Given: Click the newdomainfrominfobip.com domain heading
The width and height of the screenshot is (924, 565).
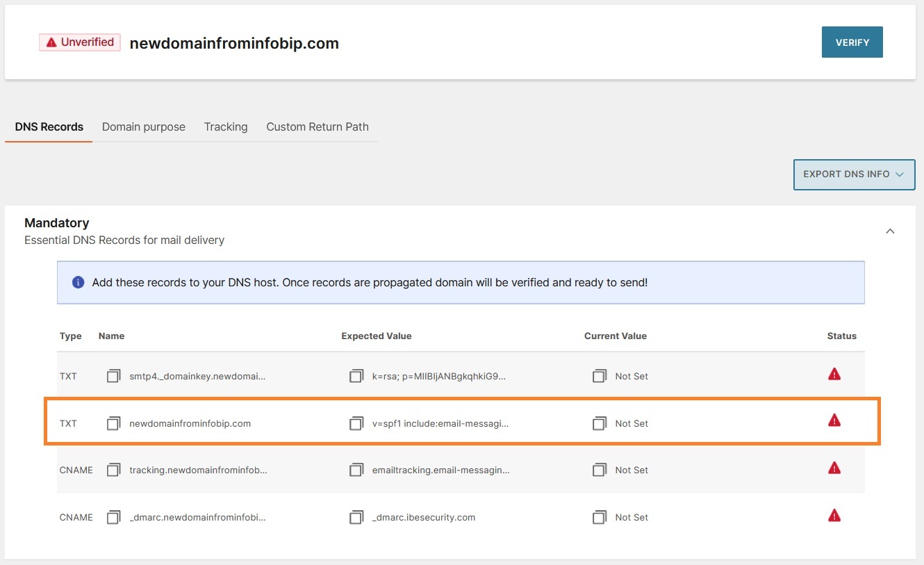Looking at the screenshot, I should [x=234, y=43].
